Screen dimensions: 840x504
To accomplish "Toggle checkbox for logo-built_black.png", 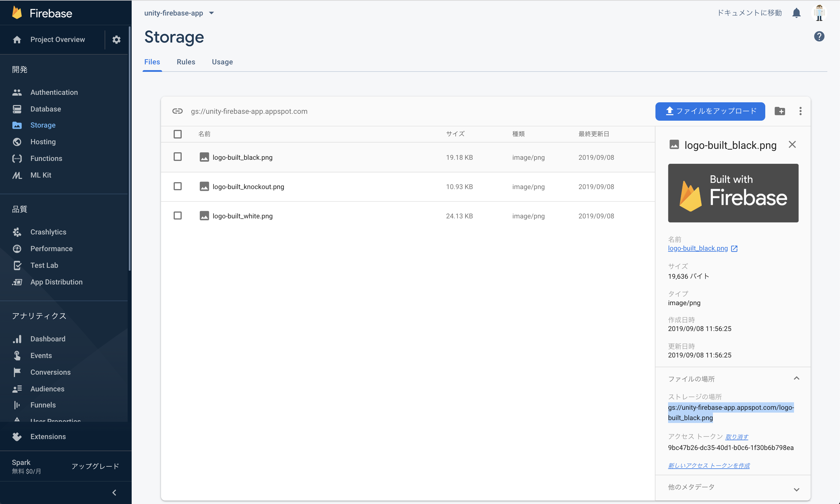I will (178, 157).
